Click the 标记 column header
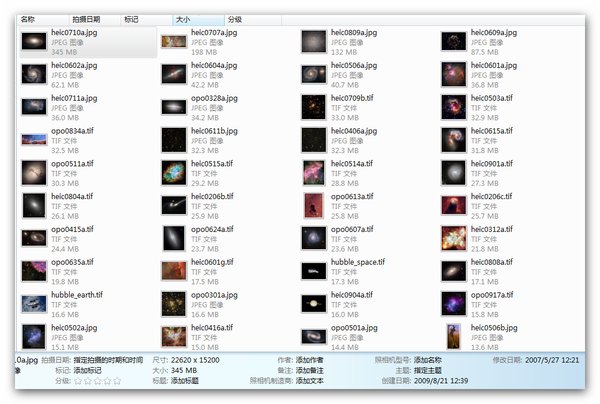Viewport: 600px width, 404px height. 146,19
